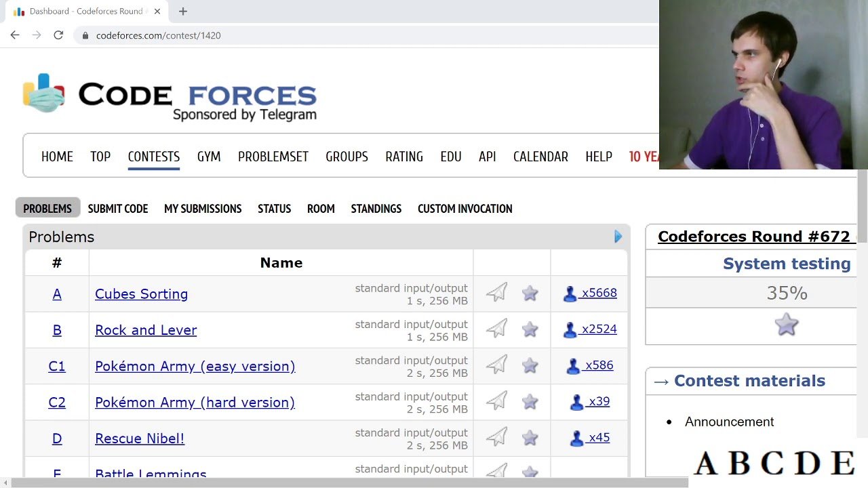
Task: Open the CONTESTS menu item
Action: 154,157
